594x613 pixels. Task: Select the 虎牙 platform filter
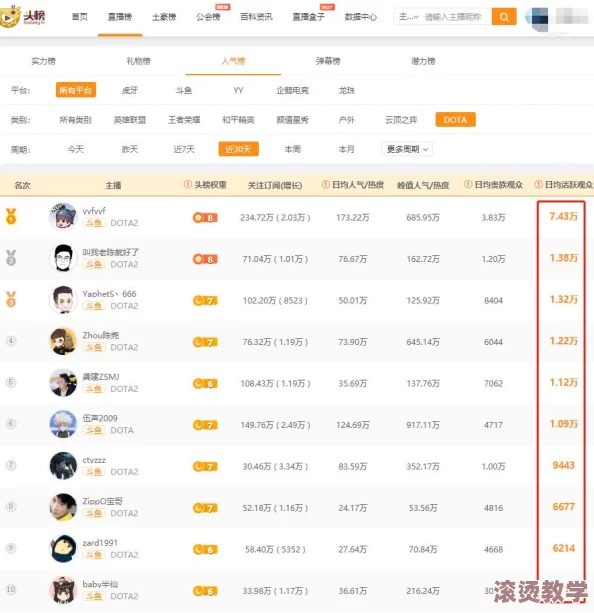tap(130, 90)
